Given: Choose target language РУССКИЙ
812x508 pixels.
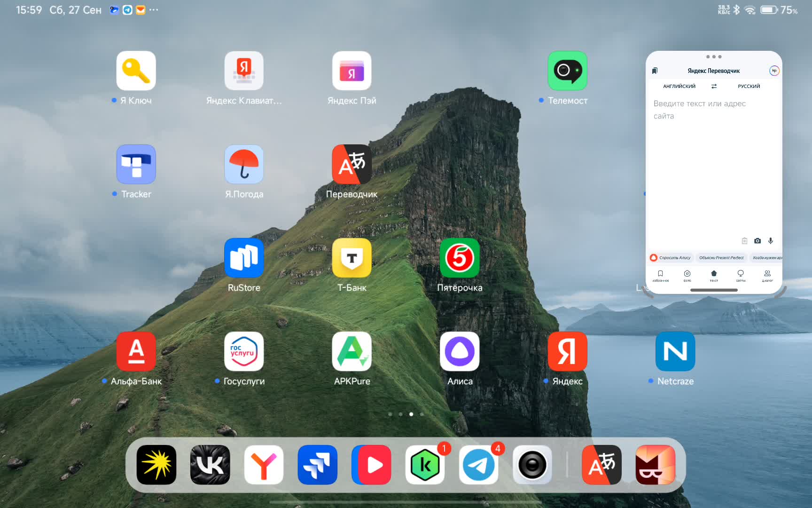Looking at the screenshot, I should [x=749, y=86].
